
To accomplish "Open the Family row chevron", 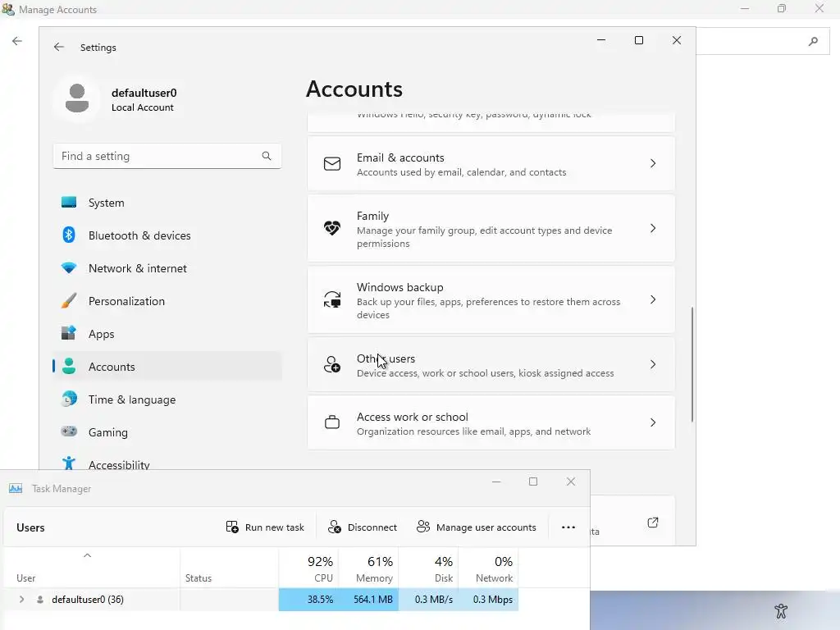I will coord(652,228).
